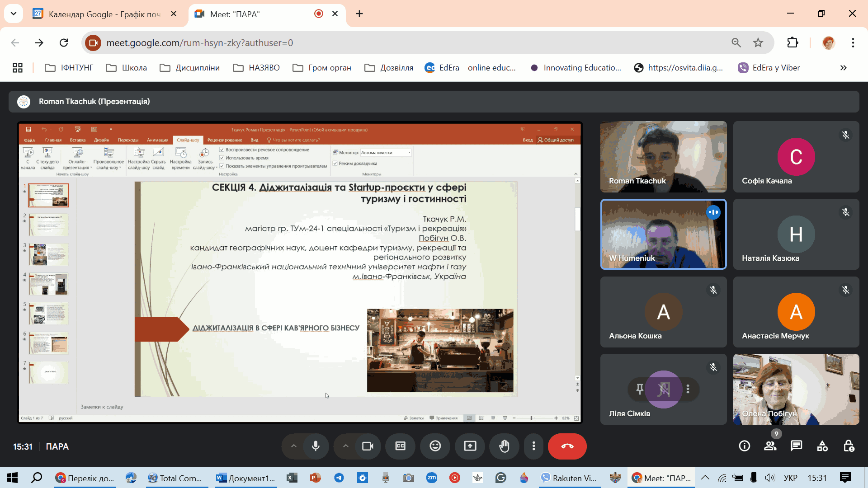Open the activities shapes icon

click(822, 446)
